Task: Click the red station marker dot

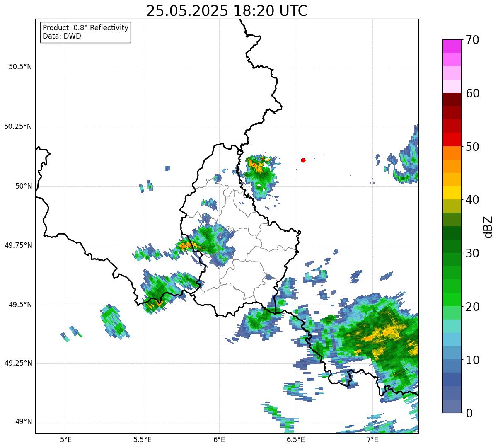Action: [x=303, y=160]
